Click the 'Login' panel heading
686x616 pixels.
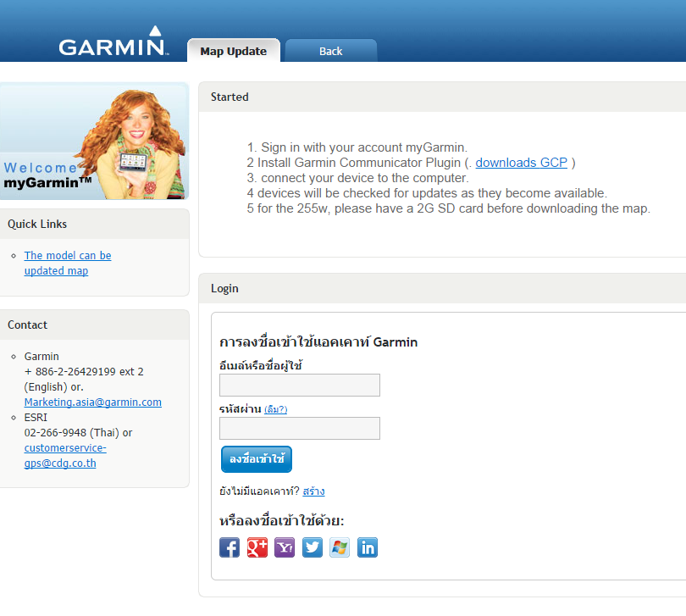[225, 289]
